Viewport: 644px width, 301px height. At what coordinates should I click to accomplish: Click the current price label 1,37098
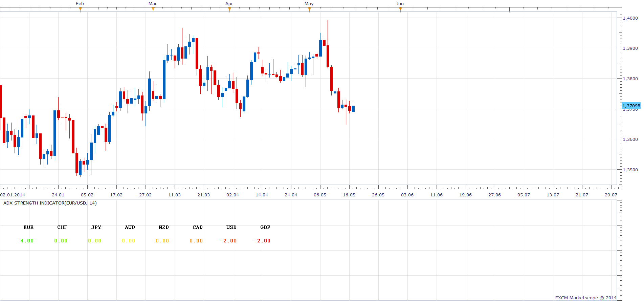click(631, 106)
